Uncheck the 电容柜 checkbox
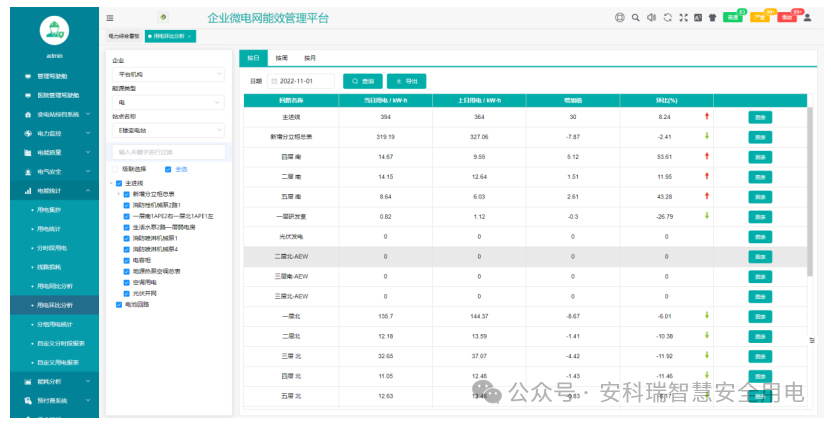Viewport: 831px width, 425px height. click(126, 260)
